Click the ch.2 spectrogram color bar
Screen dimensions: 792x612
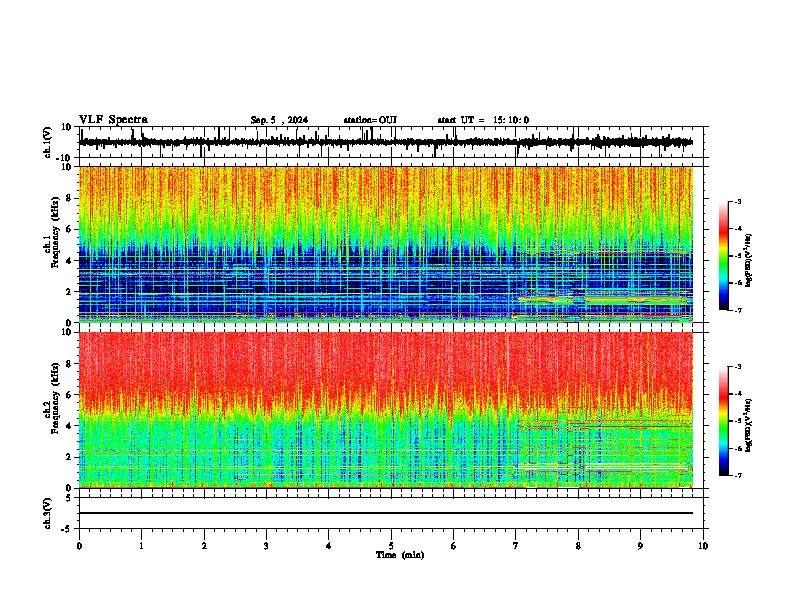tap(724, 421)
